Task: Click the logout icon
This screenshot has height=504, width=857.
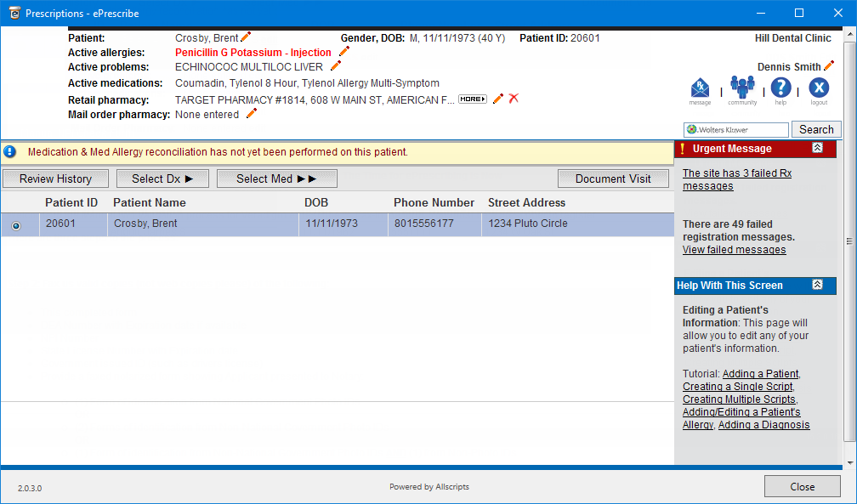Action: tap(818, 88)
